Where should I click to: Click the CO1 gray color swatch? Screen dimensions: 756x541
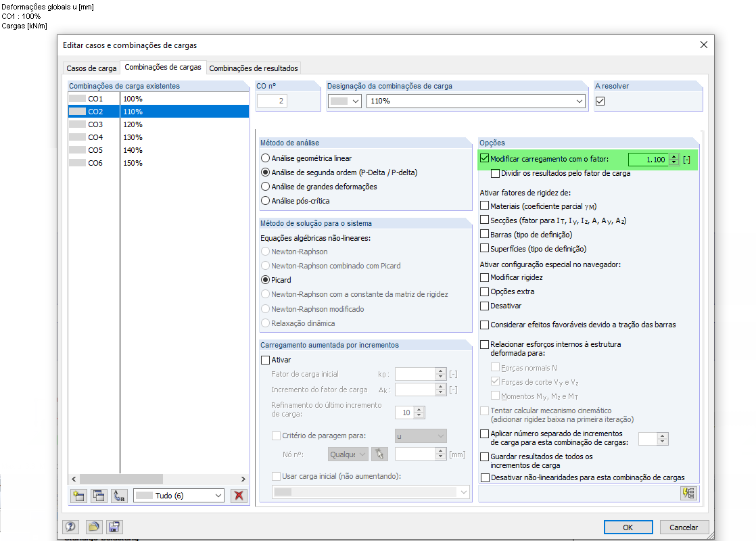point(77,98)
